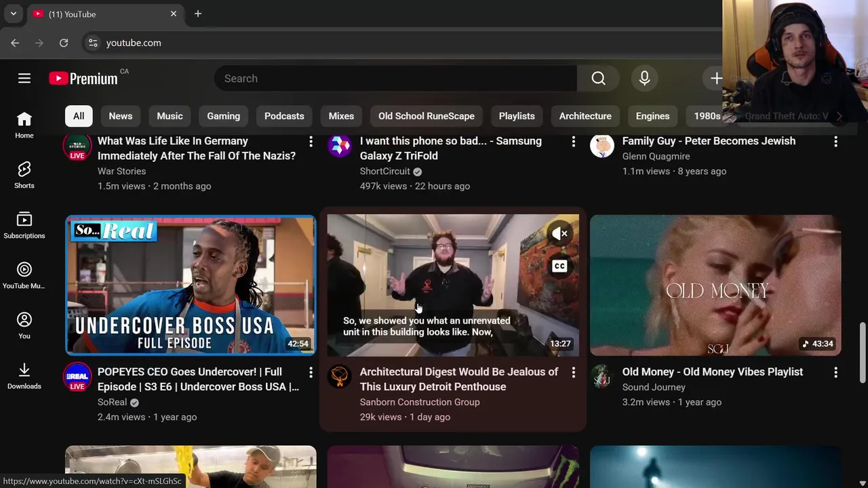Viewport: 868px width, 488px height.
Task: Open Sound Journey channel avatar
Action: tap(602, 375)
